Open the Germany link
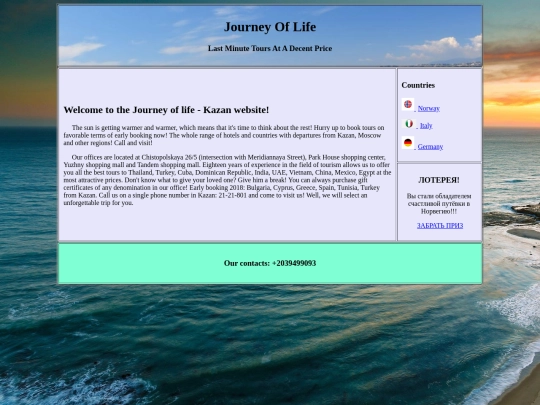 pos(430,147)
